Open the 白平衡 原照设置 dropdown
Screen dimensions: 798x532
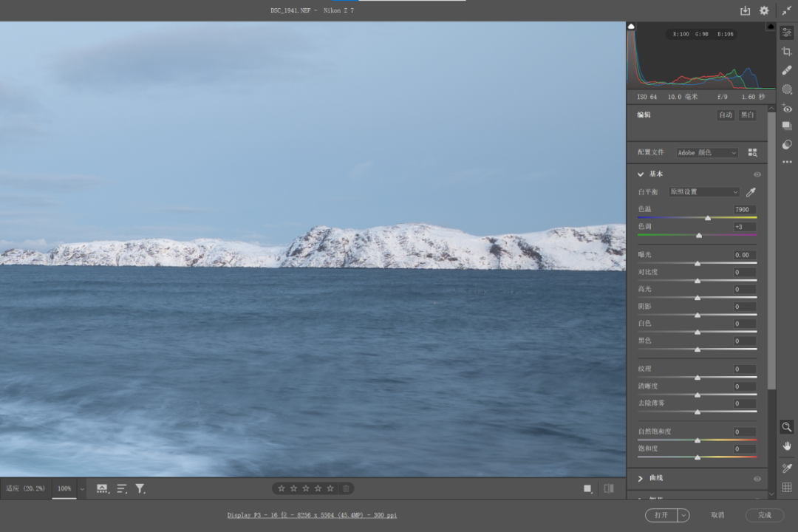[703, 192]
